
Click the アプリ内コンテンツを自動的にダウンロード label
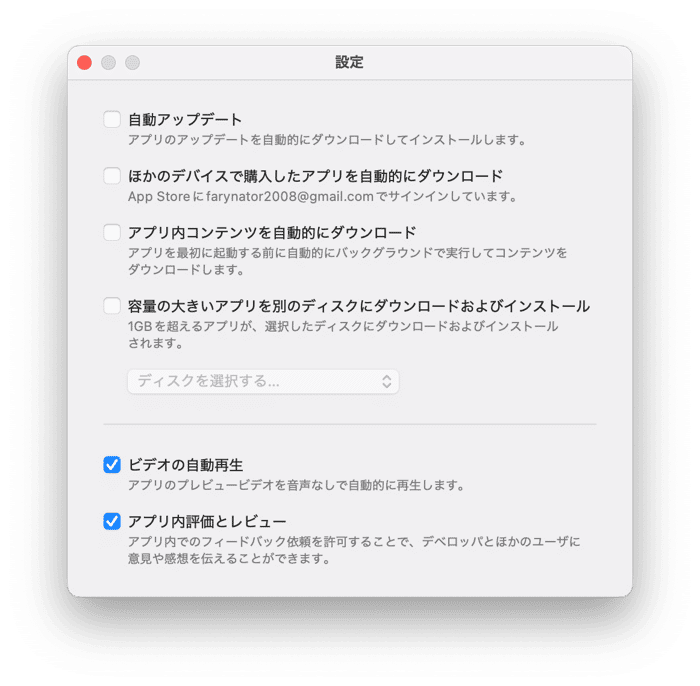coord(272,233)
